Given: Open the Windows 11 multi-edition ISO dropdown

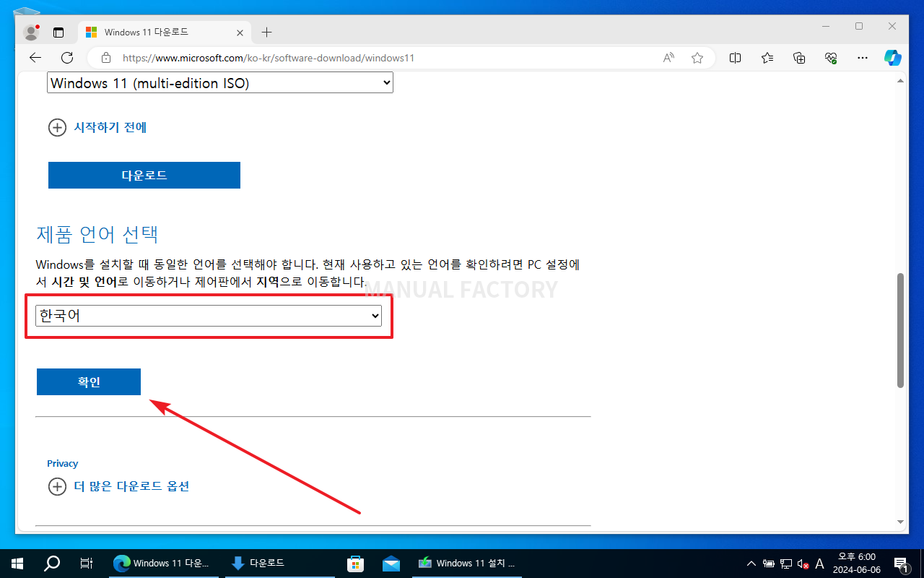Looking at the screenshot, I should [x=220, y=83].
